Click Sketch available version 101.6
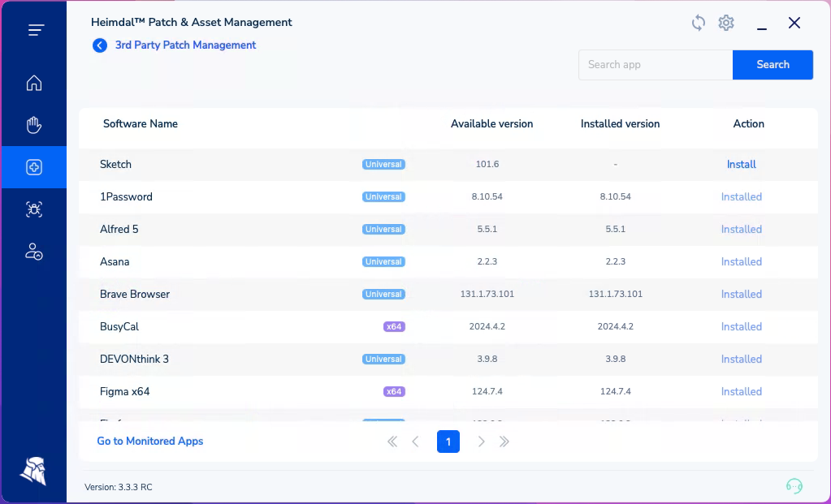831x504 pixels. (x=487, y=164)
